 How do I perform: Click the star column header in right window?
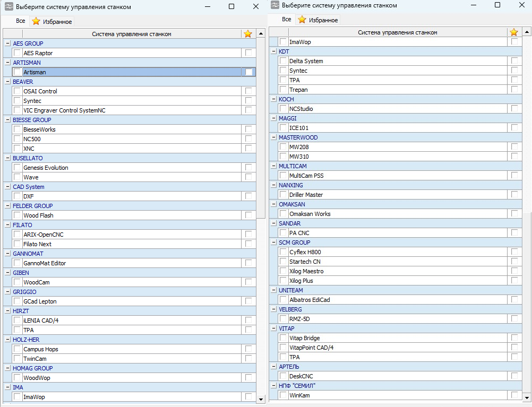click(514, 32)
